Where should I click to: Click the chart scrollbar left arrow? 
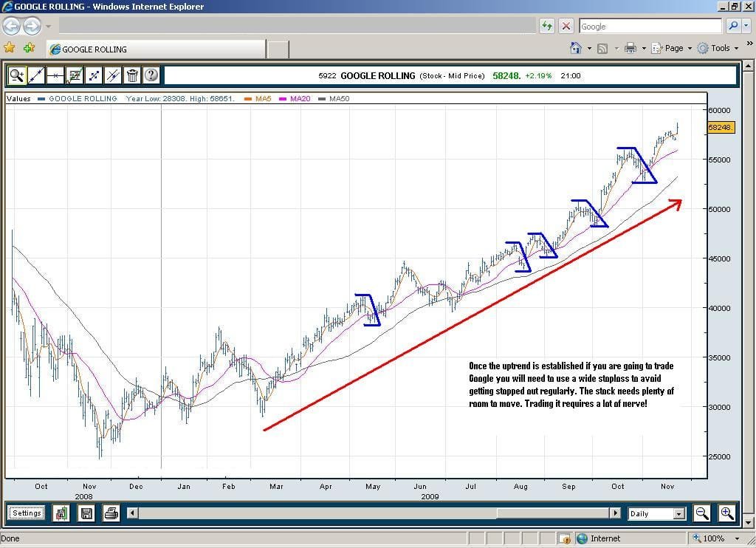pos(133,513)
